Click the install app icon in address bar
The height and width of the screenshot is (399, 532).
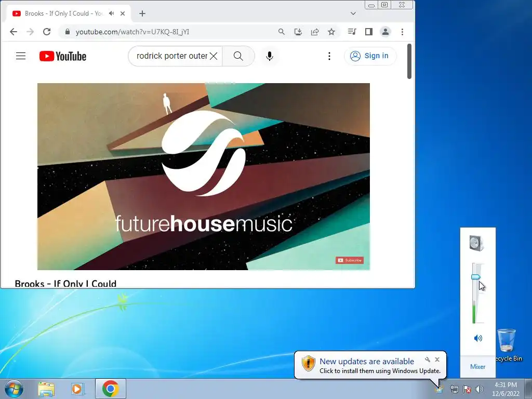pos(298,32)
